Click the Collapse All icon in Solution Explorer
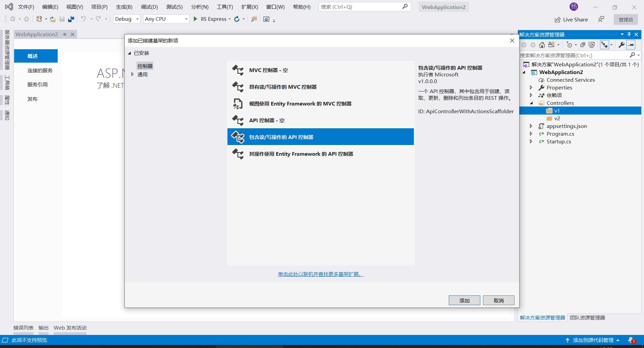 click(583, 45)
